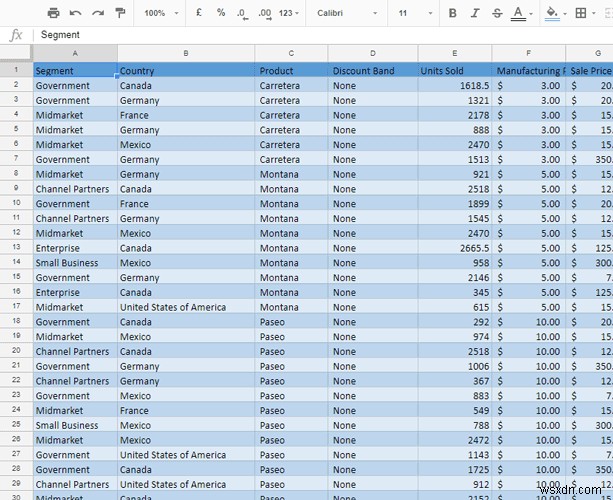This screenshot has height=500, width=613.
Task: Toggle strikethrough formatting
Action: point(497,13)
